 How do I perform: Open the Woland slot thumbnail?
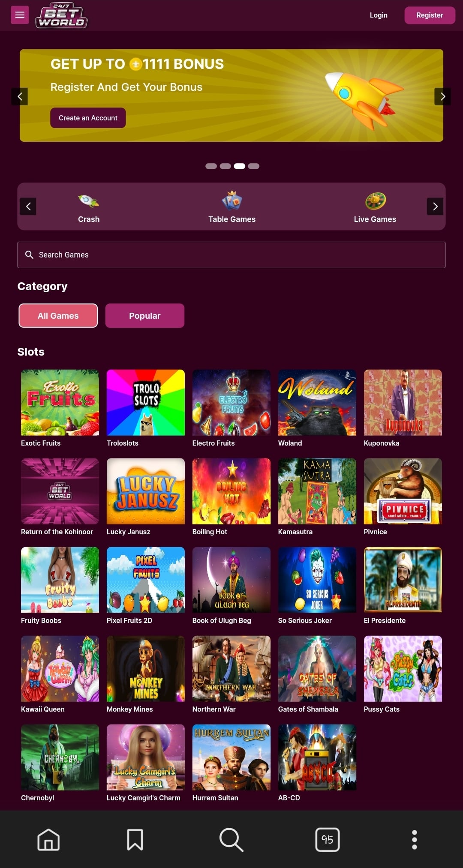tap(317, 403)
